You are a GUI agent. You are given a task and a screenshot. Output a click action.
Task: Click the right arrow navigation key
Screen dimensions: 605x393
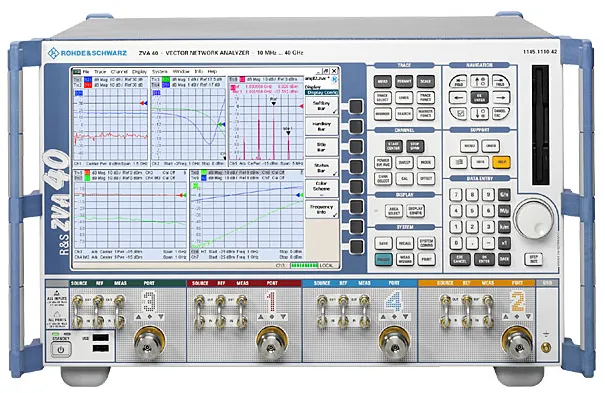click(500, 98)
